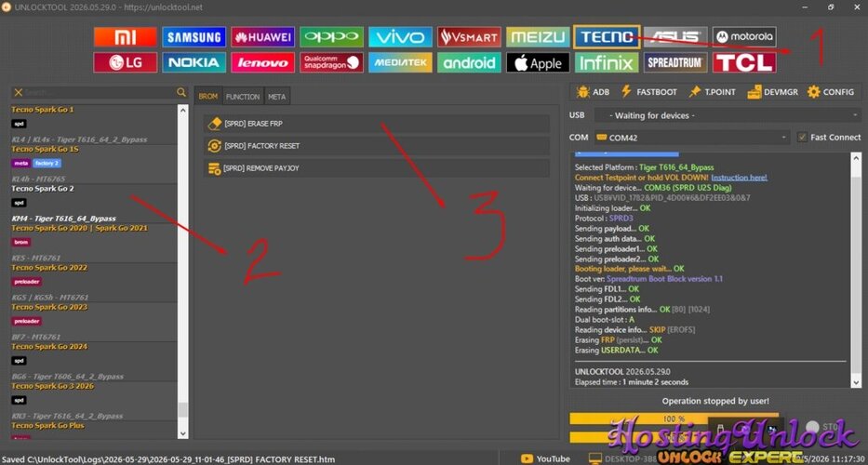Open the CONFIG settings
The width and height of the screenshot is (868, 465).
click(831, 92)
